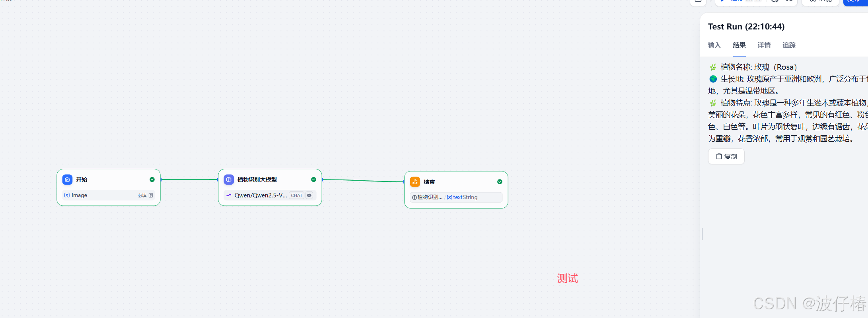Click the Test Run (22:10:44) heading
The width and height of the screenshot is (868, 318).
tap(746, 27)
